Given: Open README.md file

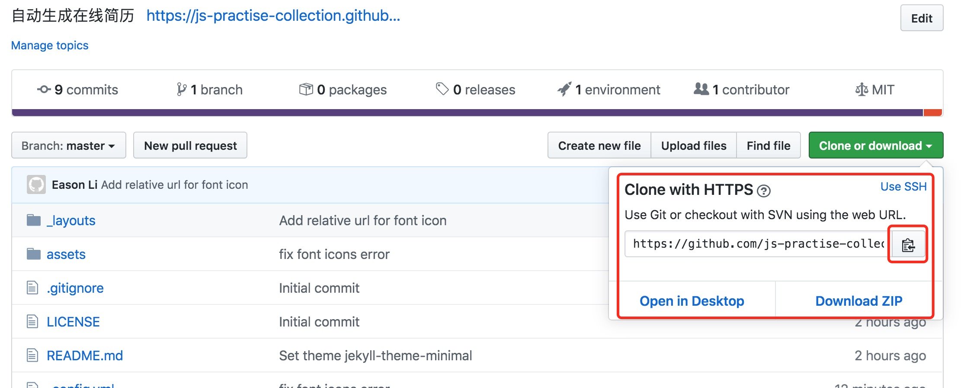Looking at the screenshot, I should pyautogui.click(x=85, y=356).
